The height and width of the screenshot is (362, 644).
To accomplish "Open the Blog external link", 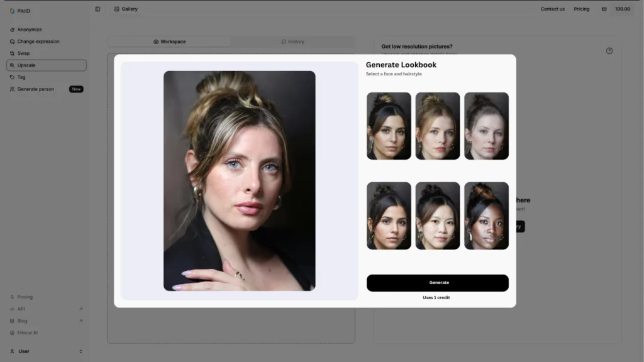I will [x=21, y=321].
